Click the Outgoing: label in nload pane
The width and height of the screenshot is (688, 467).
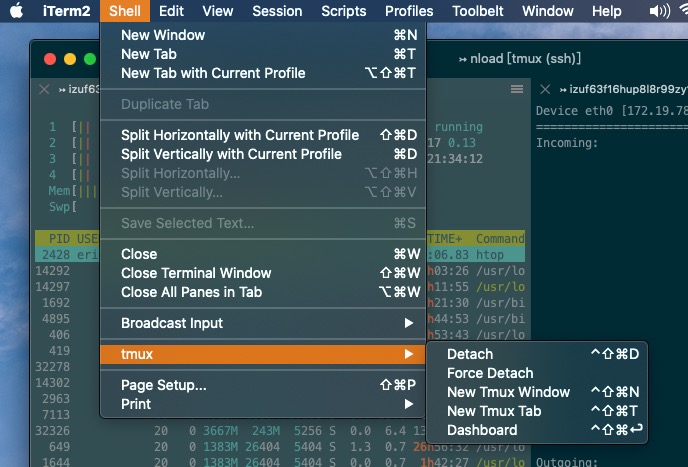point(567,462)
